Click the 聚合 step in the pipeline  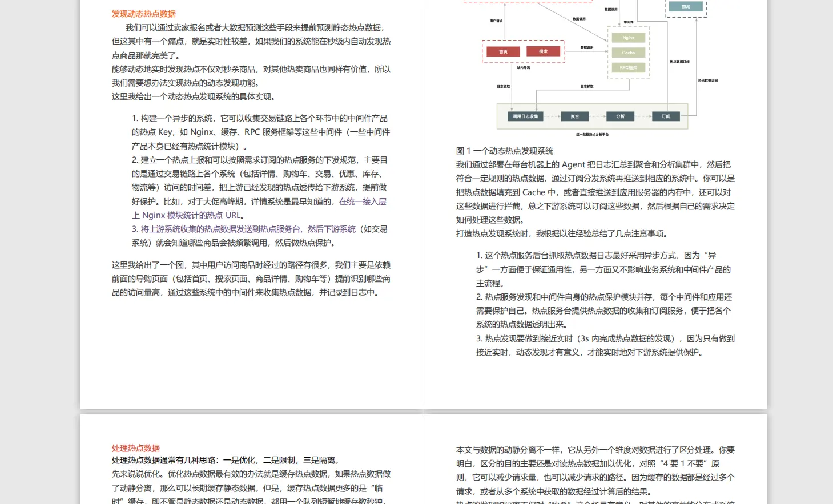pos(575,116)
